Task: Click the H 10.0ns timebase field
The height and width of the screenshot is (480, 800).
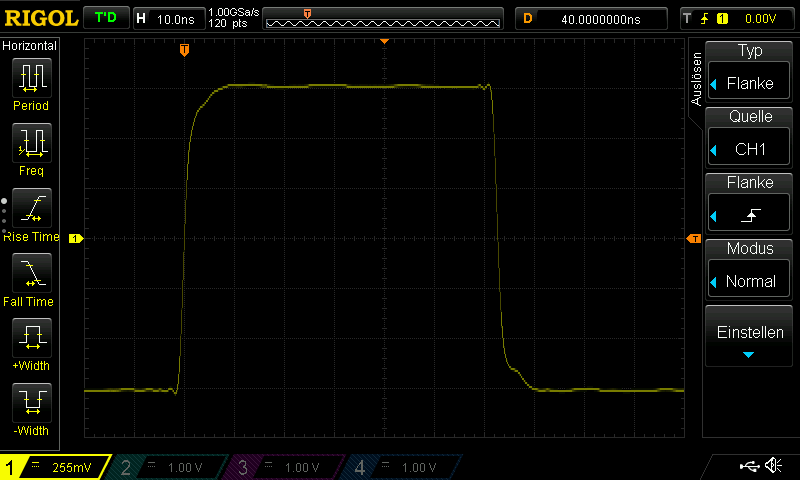Action: pos(169,19)
